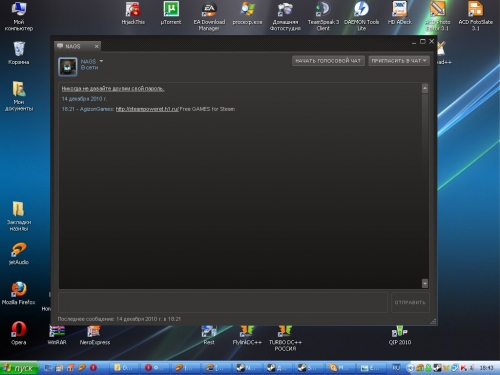Screen dimensions: 500x375
Task: Minimize the Steam chat window
Action: [x=414, y=42]
